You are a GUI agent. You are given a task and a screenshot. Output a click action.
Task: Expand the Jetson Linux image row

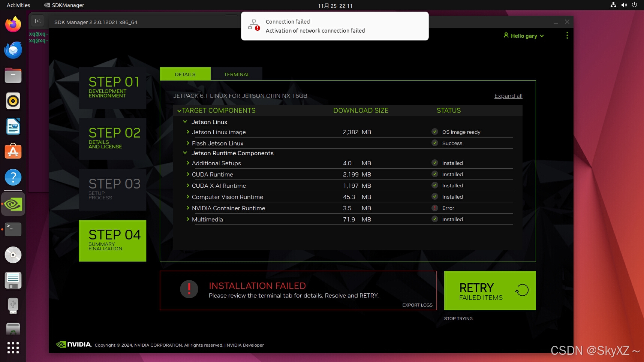coord(188,132)
